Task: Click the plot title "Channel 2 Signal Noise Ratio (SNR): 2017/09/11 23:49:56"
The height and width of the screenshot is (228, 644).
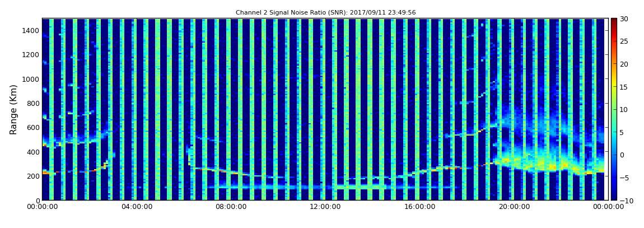Action: pyautogui.click(x=325, y=13)
